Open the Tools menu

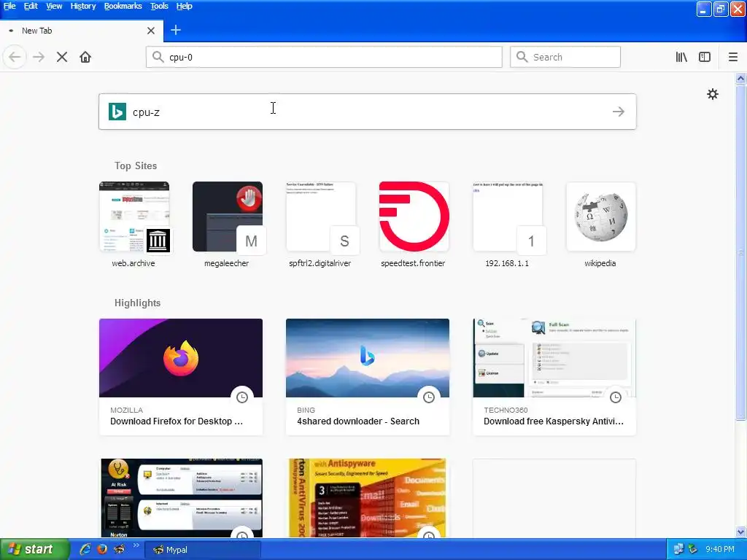click(159, 6)
